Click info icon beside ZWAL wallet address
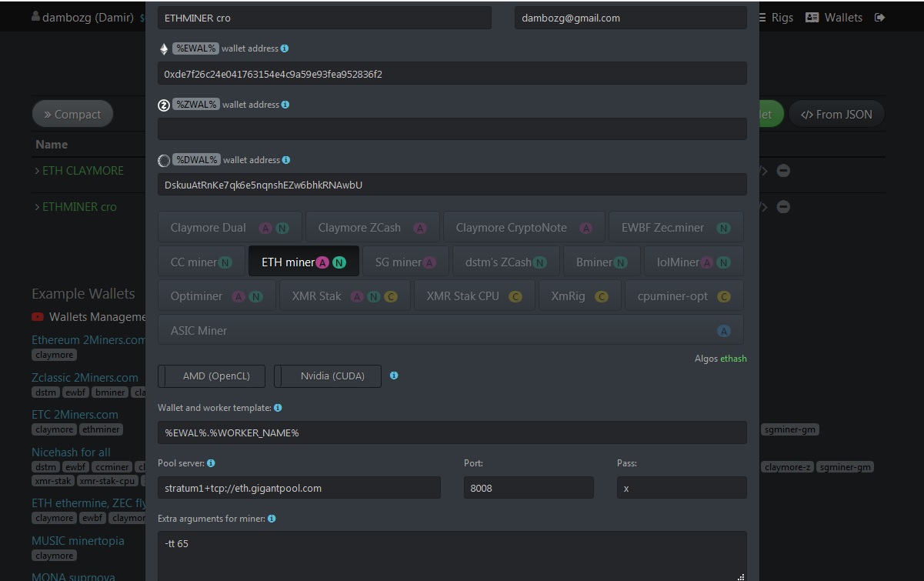 [285, 105]
